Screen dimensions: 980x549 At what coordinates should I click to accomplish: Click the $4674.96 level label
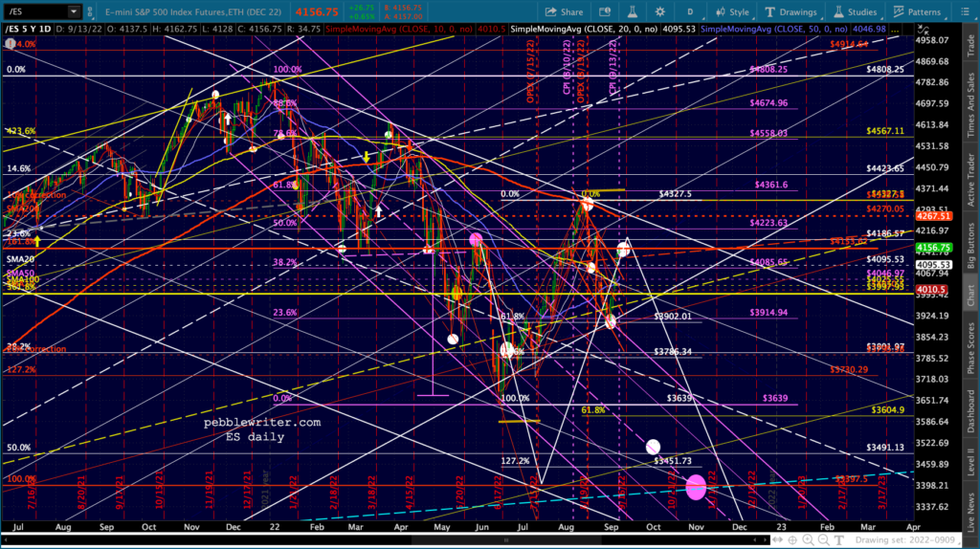pos(768,103)
